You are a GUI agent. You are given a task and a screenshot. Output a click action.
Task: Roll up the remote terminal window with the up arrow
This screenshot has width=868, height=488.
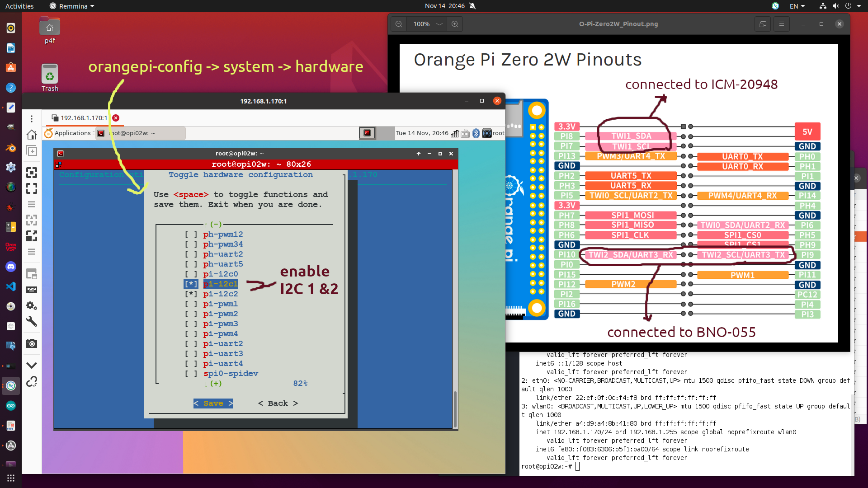point(419,154)
